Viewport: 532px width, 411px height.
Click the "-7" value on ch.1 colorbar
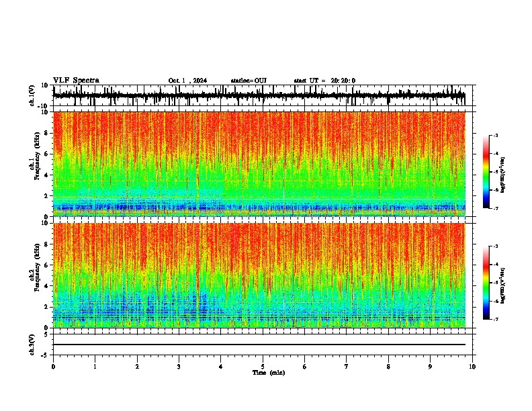pyautogui.click(x=495, y=208)
